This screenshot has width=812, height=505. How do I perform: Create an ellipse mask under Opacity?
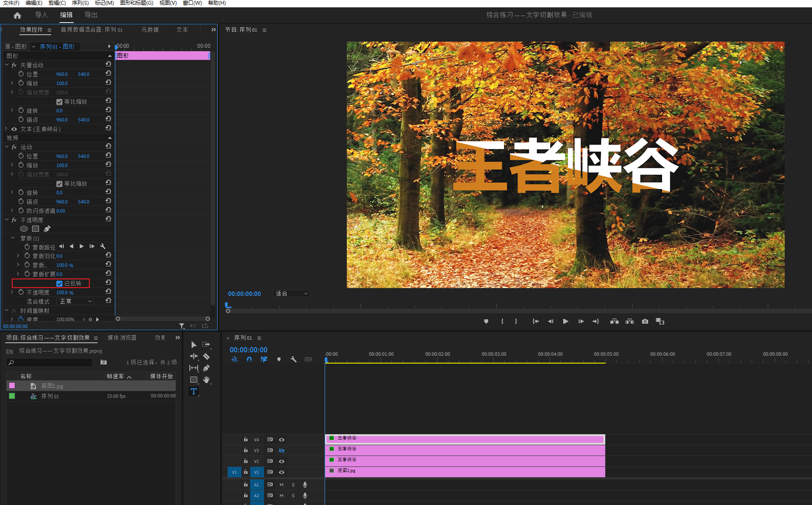click(x=24, y=229)
